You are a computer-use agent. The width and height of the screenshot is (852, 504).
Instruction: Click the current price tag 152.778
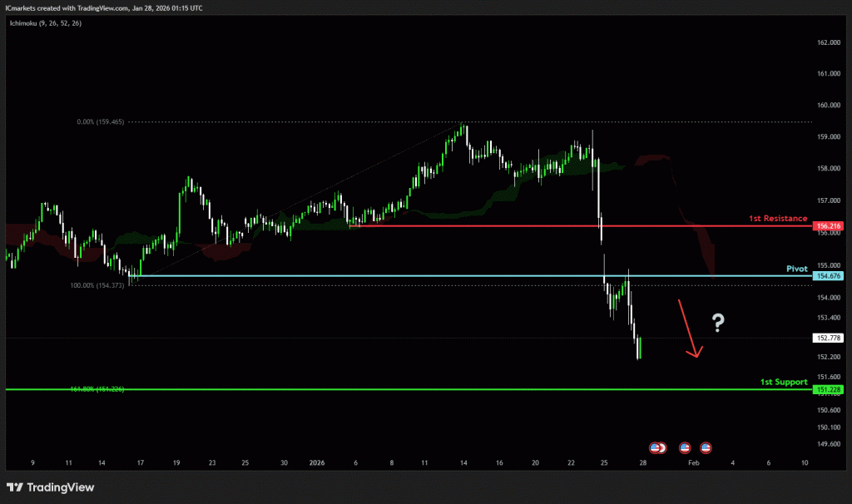(x=829, y=338)
